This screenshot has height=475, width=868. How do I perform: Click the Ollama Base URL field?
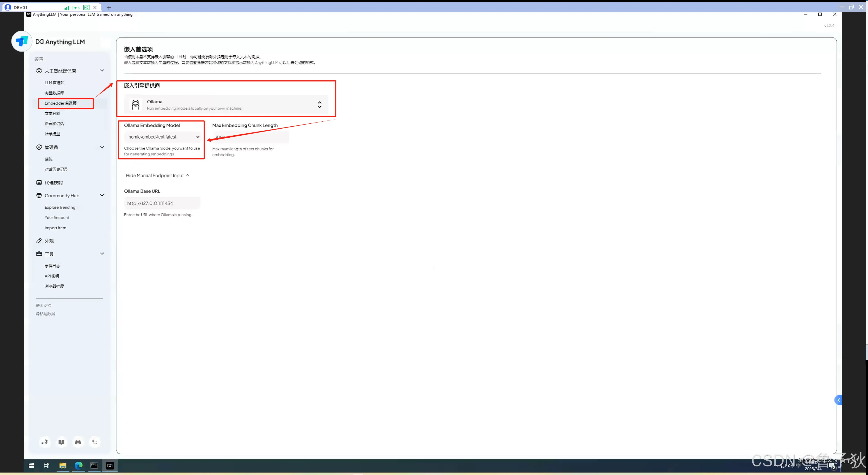pyautogui.click(x=162, y=203)
